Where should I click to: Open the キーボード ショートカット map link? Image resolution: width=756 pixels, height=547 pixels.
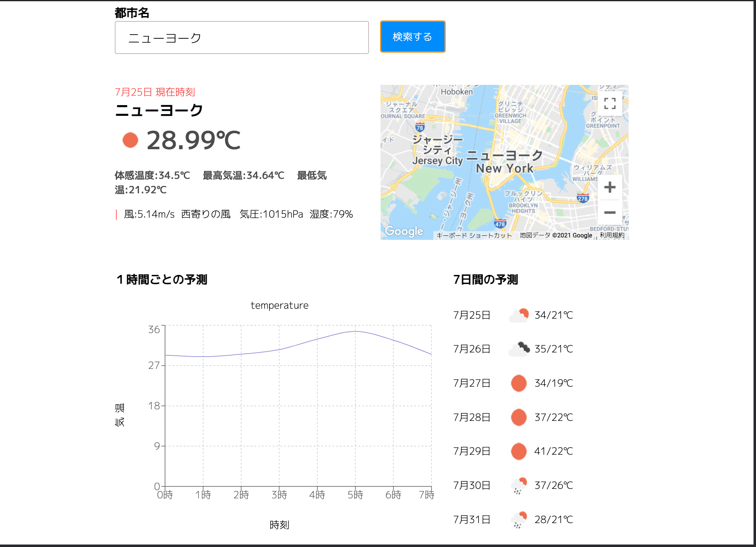[x=474, y=235]
